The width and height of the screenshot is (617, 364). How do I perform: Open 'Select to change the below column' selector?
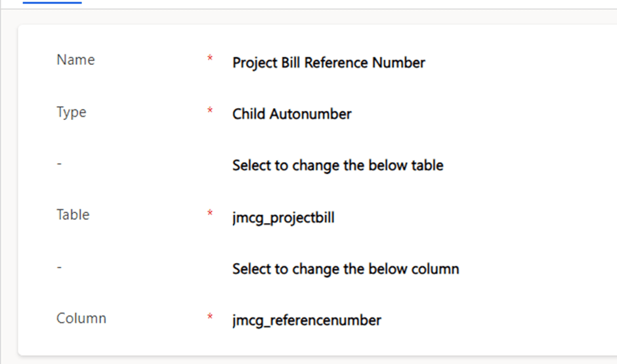[x=345, y=269]
